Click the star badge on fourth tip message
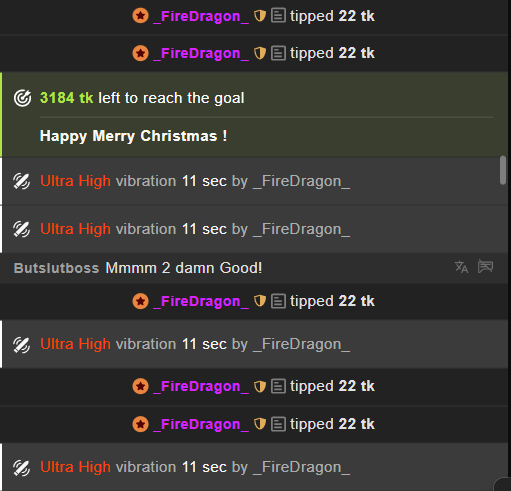511x491 pixels. (140, 386)
